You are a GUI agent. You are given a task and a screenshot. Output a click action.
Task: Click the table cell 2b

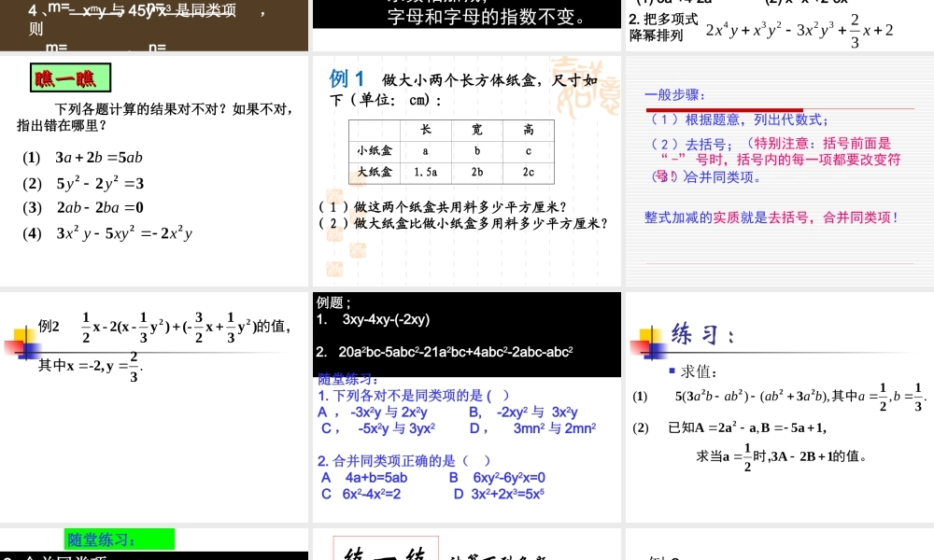(477, 173)
